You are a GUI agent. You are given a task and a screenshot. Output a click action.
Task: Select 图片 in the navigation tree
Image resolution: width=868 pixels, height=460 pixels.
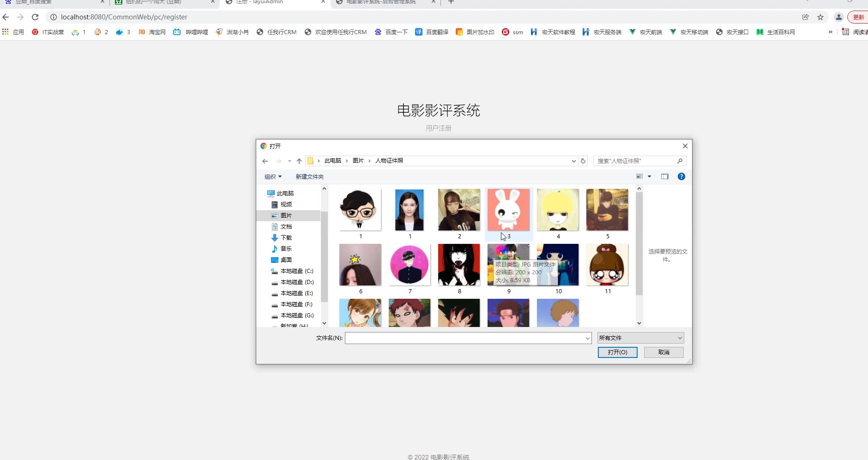(x=288, y=216)
